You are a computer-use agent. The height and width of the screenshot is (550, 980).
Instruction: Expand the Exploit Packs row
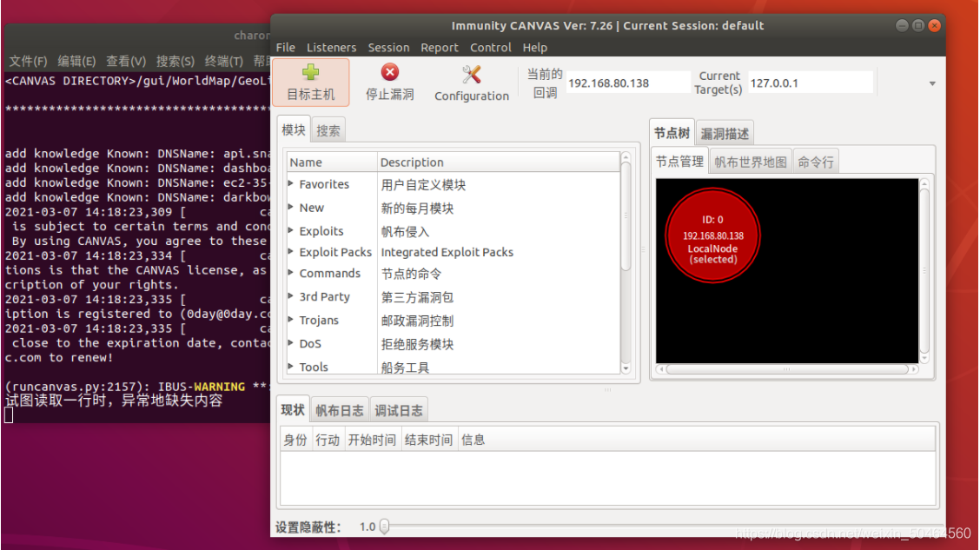click(x=291, y=252)
